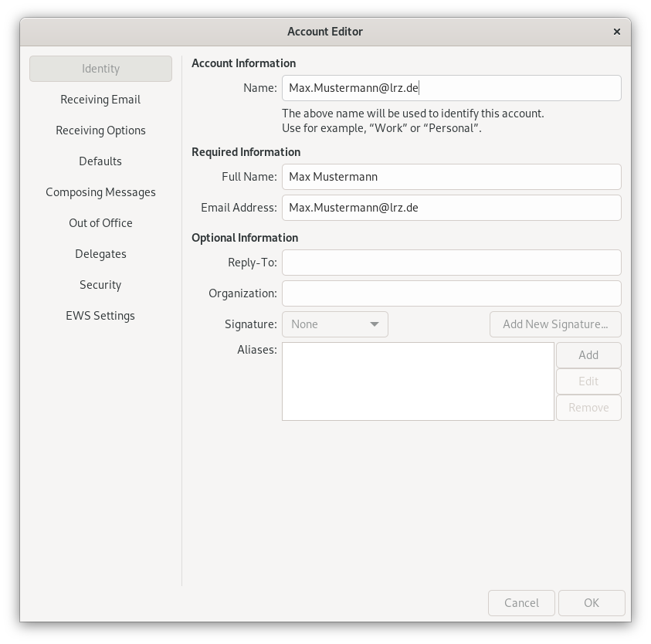Open Composing Messages settings
The image size is (651, 644).
[100, 192]
